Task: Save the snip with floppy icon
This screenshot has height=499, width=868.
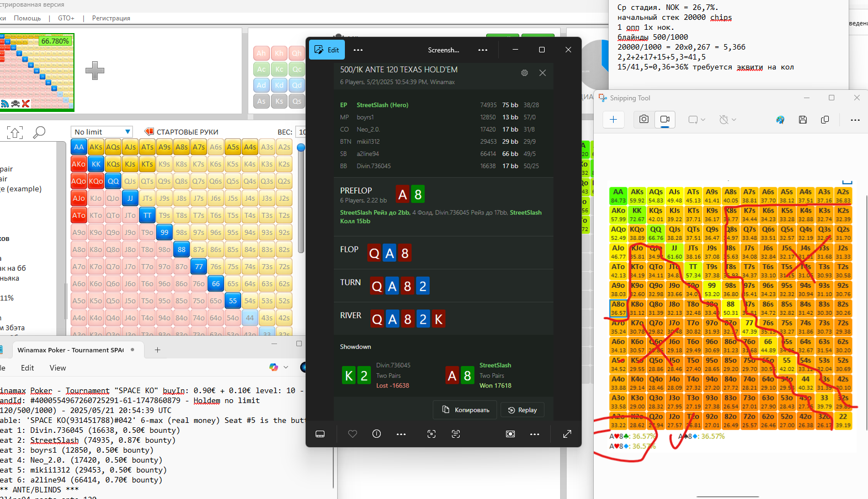Action: (803, 120)
